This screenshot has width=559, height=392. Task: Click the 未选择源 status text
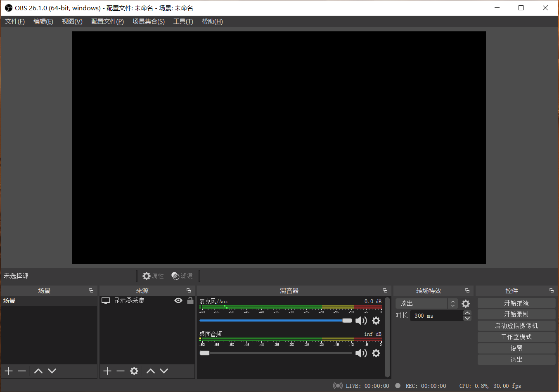coord(16,276)
